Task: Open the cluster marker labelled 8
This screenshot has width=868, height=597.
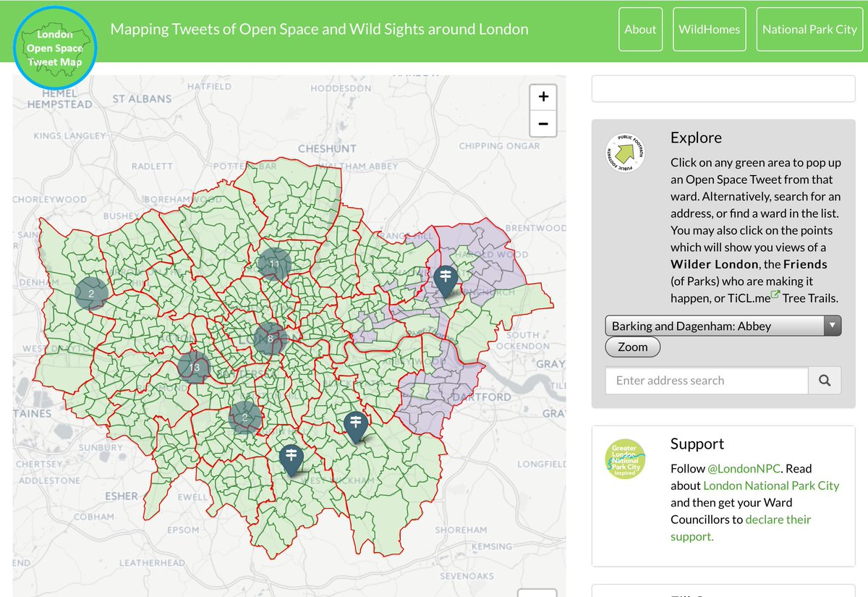Action: tap(271, 338)
